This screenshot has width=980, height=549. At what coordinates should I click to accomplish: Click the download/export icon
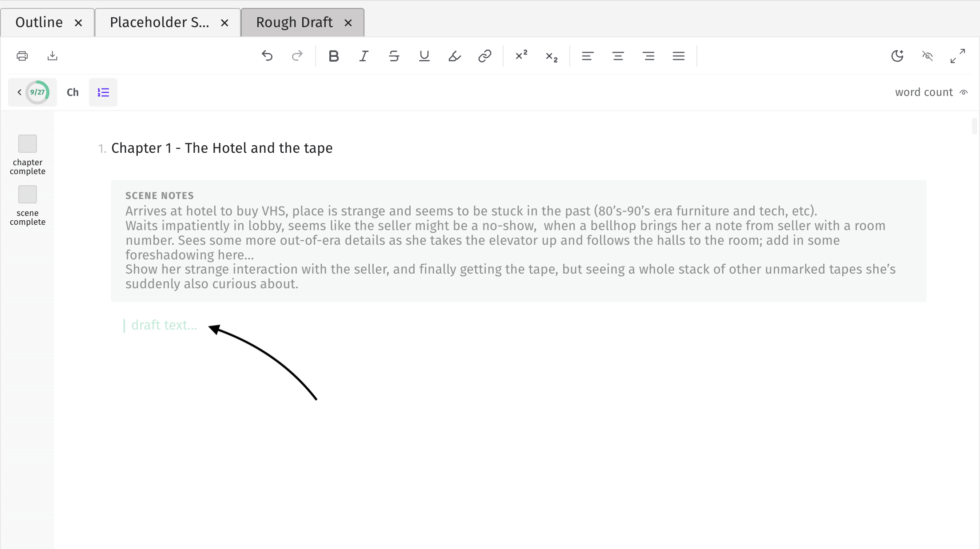pyautogui.click(x=52, y=56)
